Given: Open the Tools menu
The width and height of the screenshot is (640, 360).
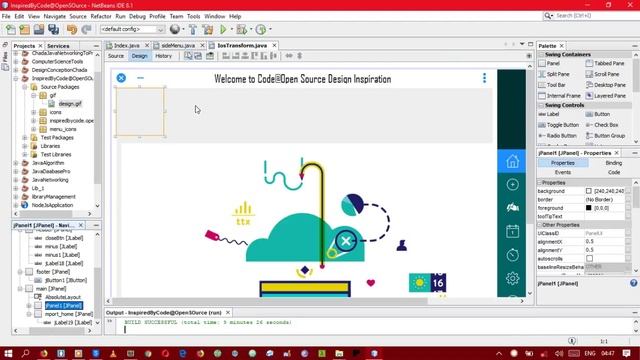Looking at the screenshot, I should [x=193, y=16].
